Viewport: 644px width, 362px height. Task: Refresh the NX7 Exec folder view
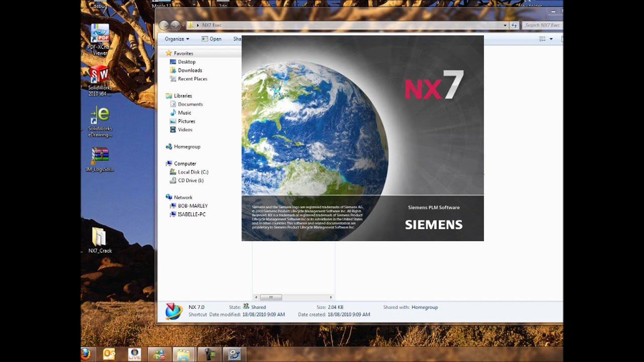tap(514, 25)
